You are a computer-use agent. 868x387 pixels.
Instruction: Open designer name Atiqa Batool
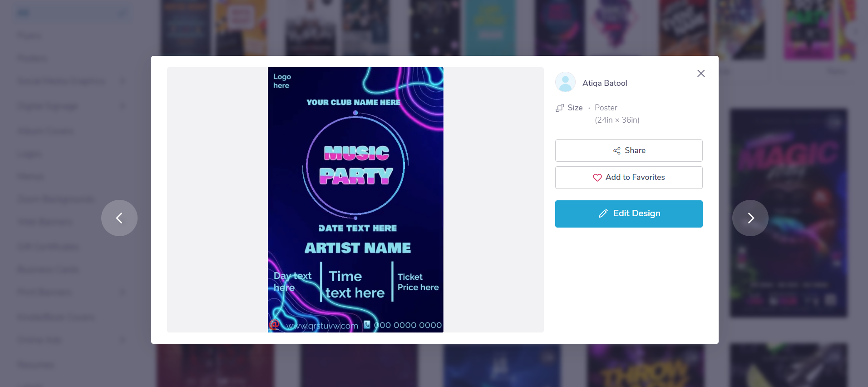[605, 83]
